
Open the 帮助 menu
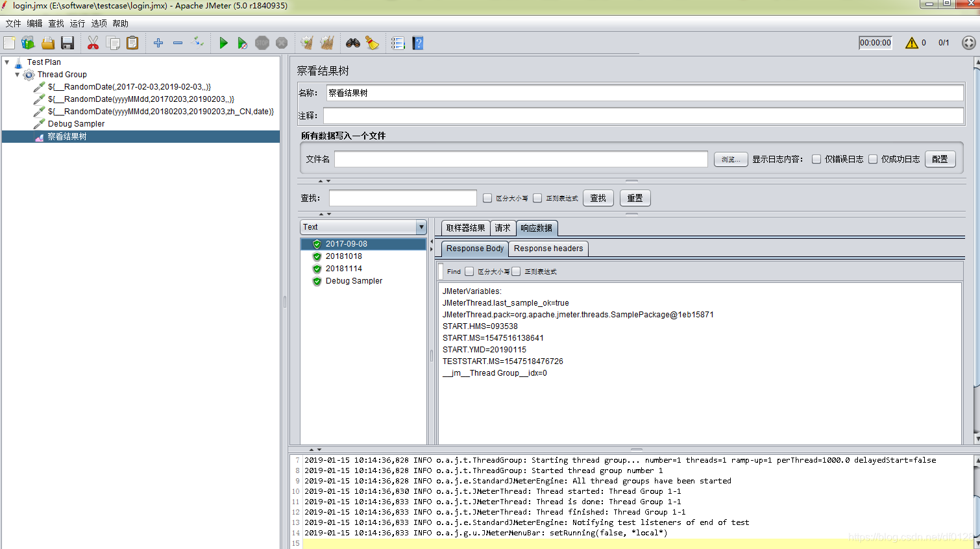tap(120, 23)
